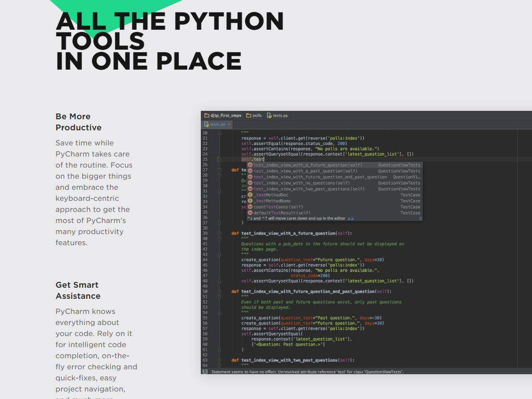Click the >> link in completion hint
The image size is (532, 399).
tap(351, 219)
